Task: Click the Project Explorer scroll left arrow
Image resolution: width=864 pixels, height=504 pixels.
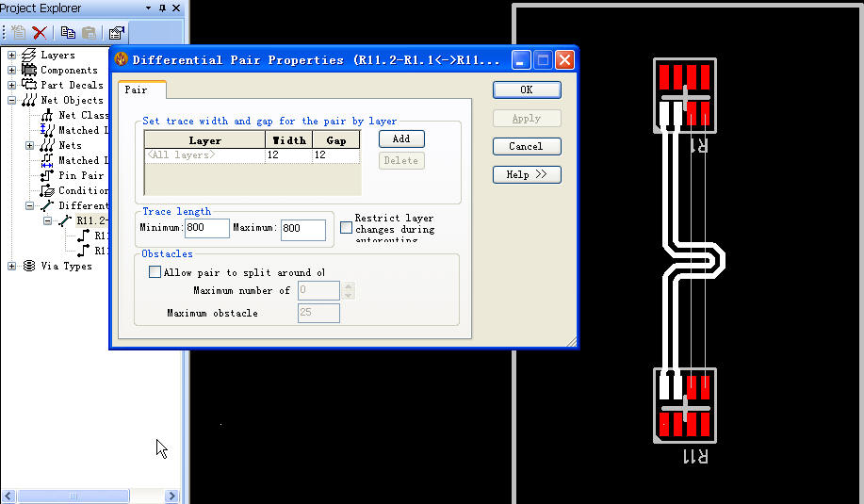Action: pyautogui.click(x=8, y=496)
